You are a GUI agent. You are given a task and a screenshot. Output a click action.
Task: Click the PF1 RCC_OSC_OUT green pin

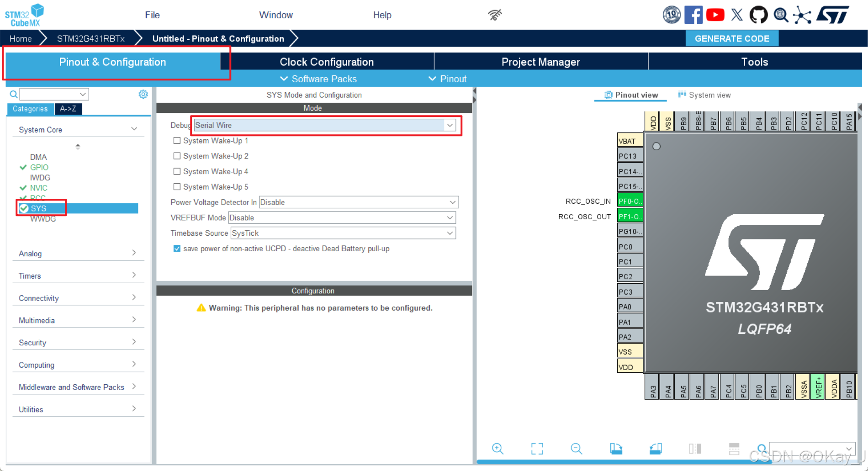coord(630,217)
